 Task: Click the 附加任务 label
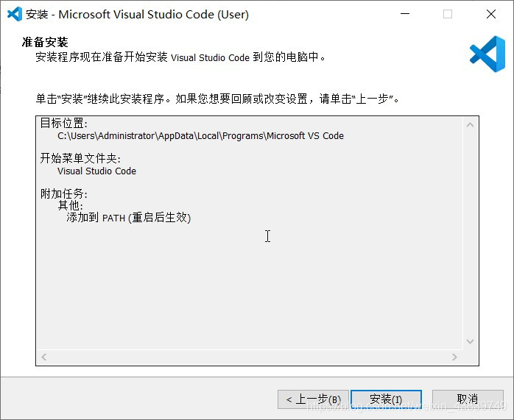(x=64, y=193)
